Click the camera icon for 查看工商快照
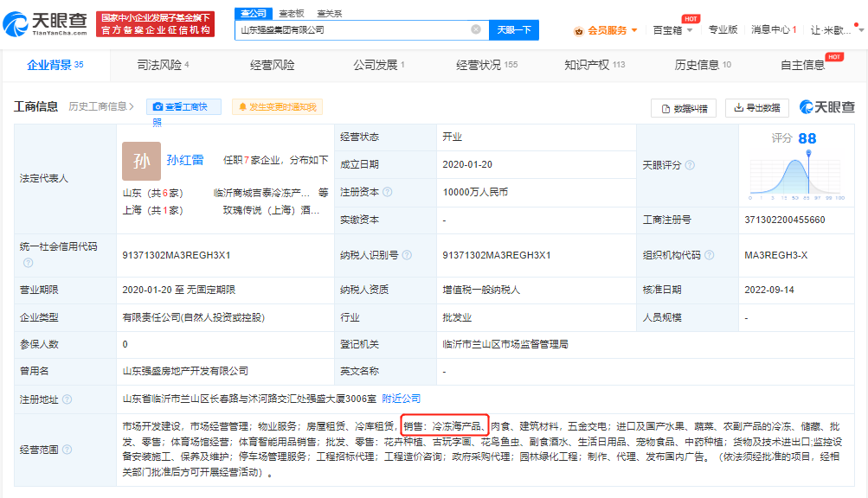 coord(158,106)
